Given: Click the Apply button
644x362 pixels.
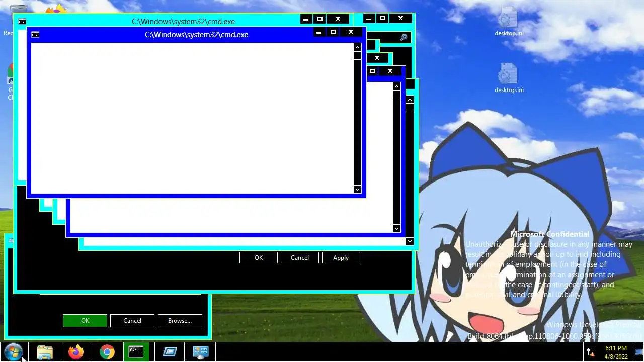Looking at the screenshot, I should 341,257.
